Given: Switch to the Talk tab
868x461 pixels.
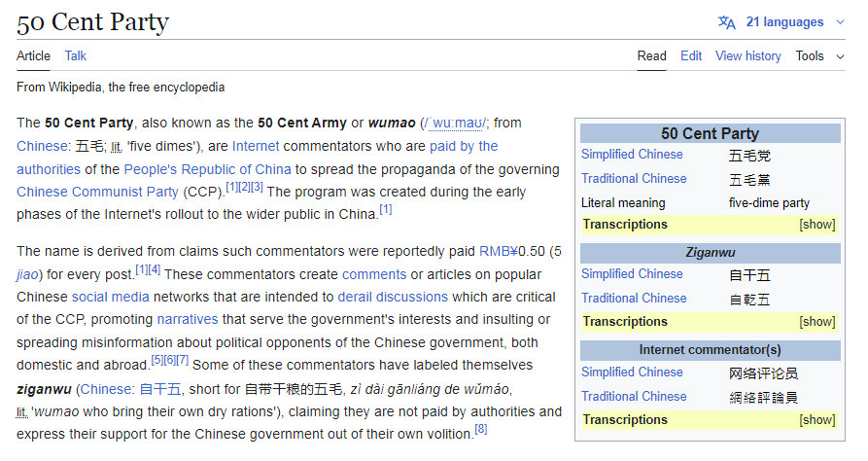Looking at the screenshot, I should click(x=75, y=56).
